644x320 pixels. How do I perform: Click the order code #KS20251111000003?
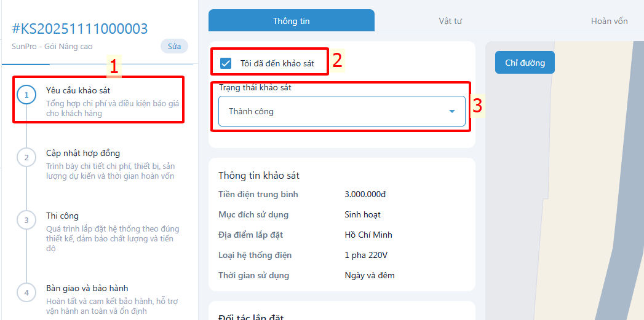(x=80, y=29)
